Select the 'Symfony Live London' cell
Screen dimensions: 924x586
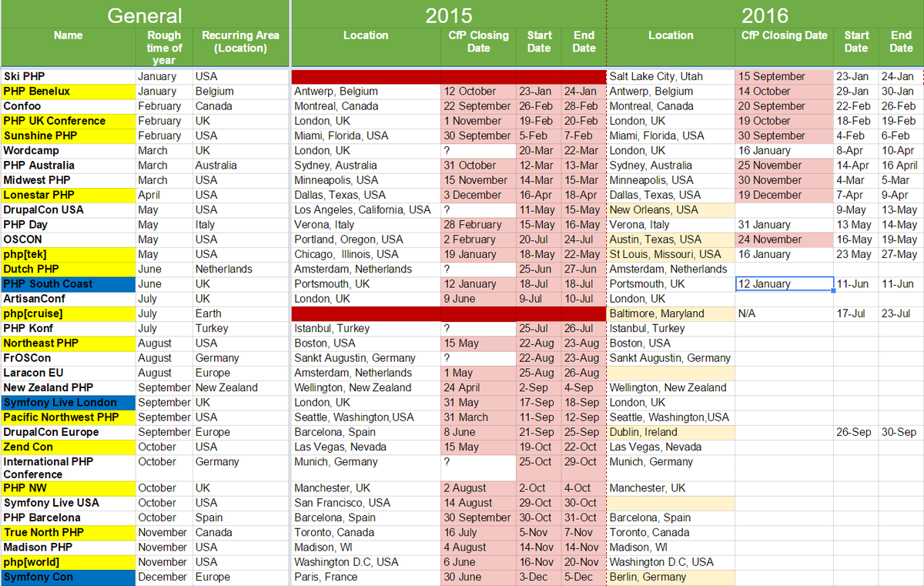tap(69, 402)
